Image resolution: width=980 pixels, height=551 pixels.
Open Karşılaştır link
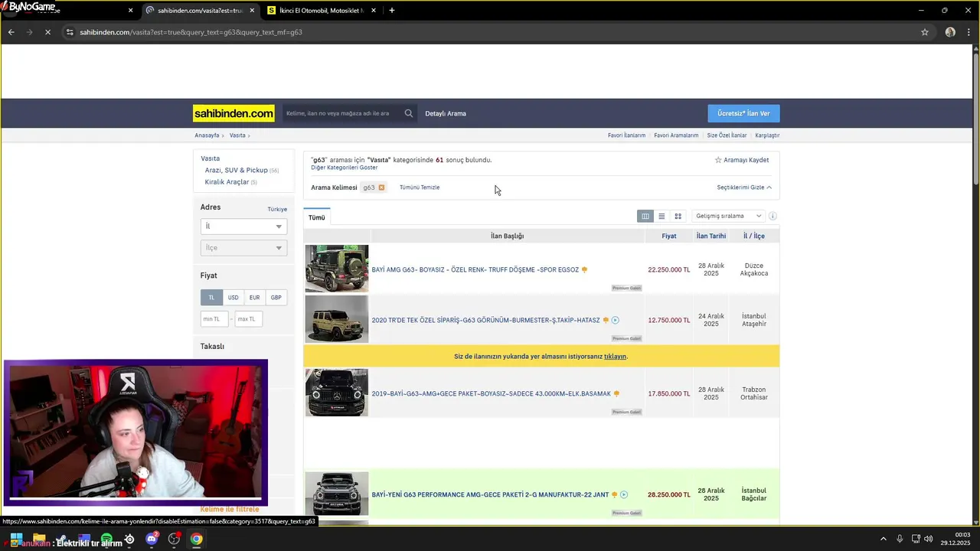point(767,135)
